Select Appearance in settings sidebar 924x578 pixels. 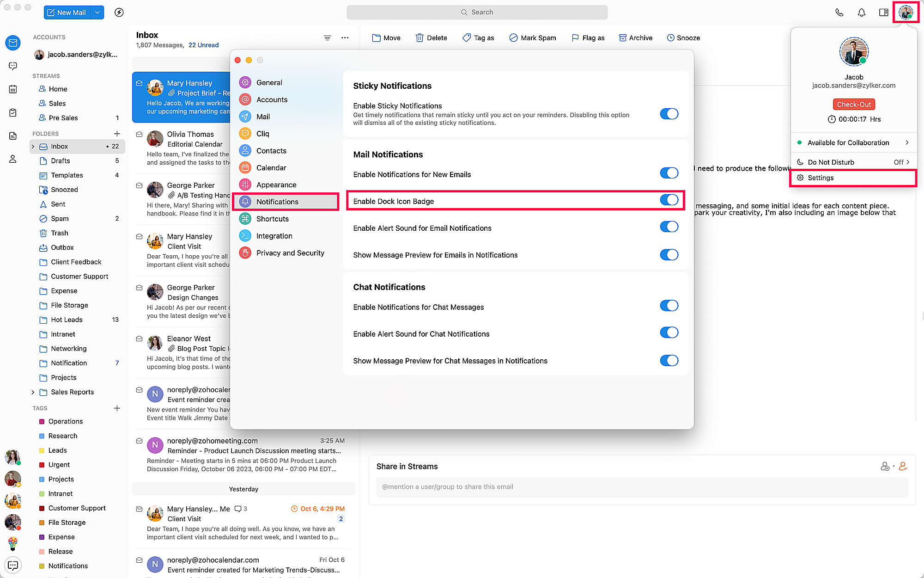pos(276,185)
